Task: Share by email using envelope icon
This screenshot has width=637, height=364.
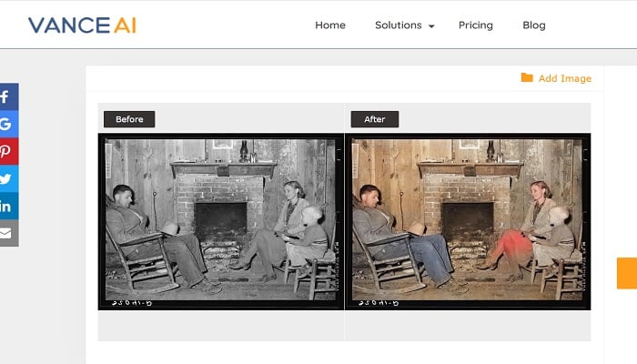Action: pyautogui.click(x=9, y=233)
